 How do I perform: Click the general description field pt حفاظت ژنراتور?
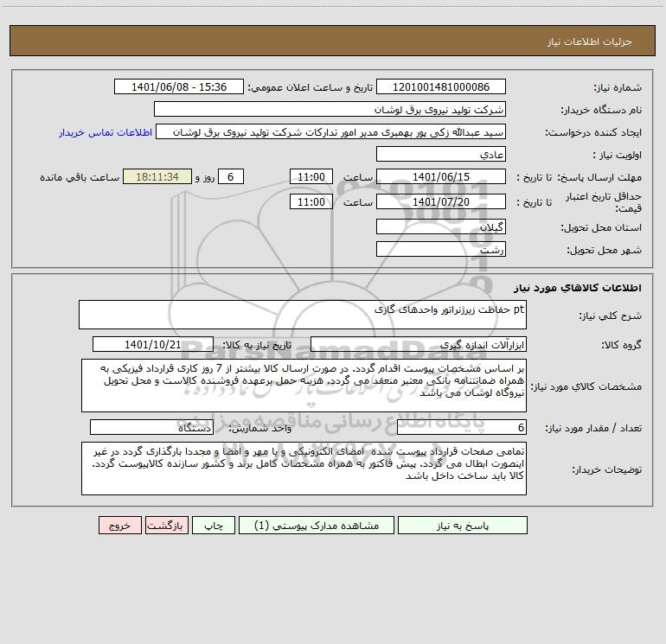point(303,315)
